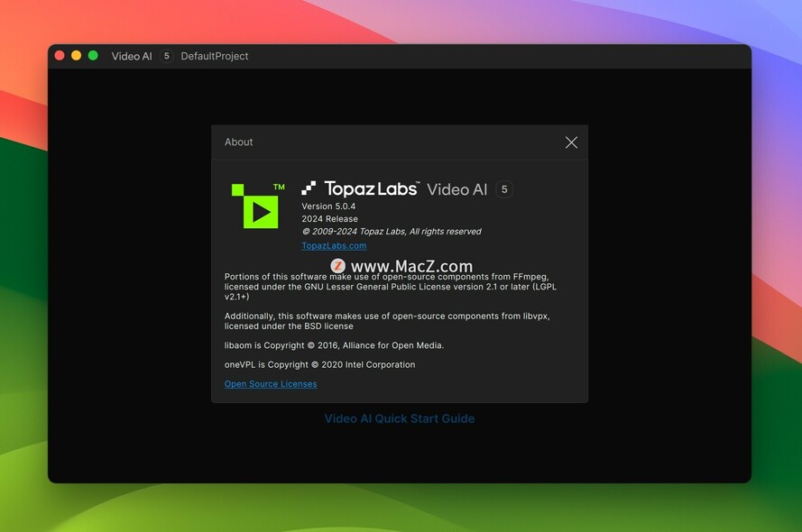Click the red close window button
The height and width of the screenshot is (532, 802).
click(x=60, y=55)
